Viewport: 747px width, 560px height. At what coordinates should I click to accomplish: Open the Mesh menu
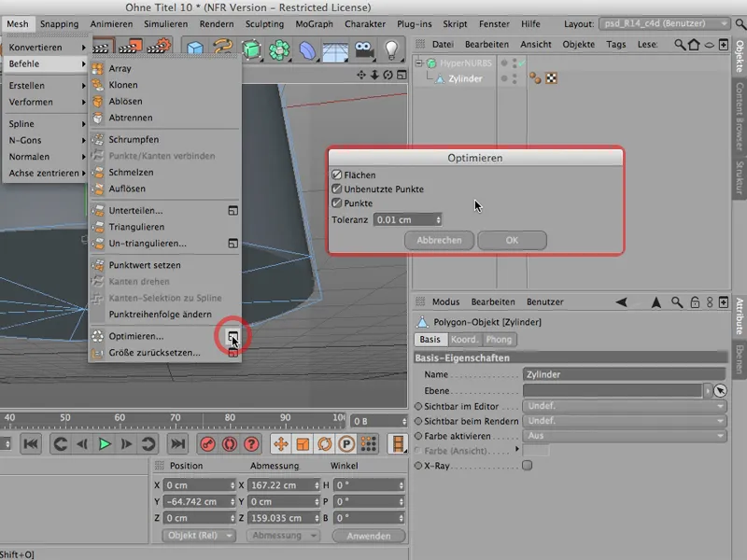[18, 24]
